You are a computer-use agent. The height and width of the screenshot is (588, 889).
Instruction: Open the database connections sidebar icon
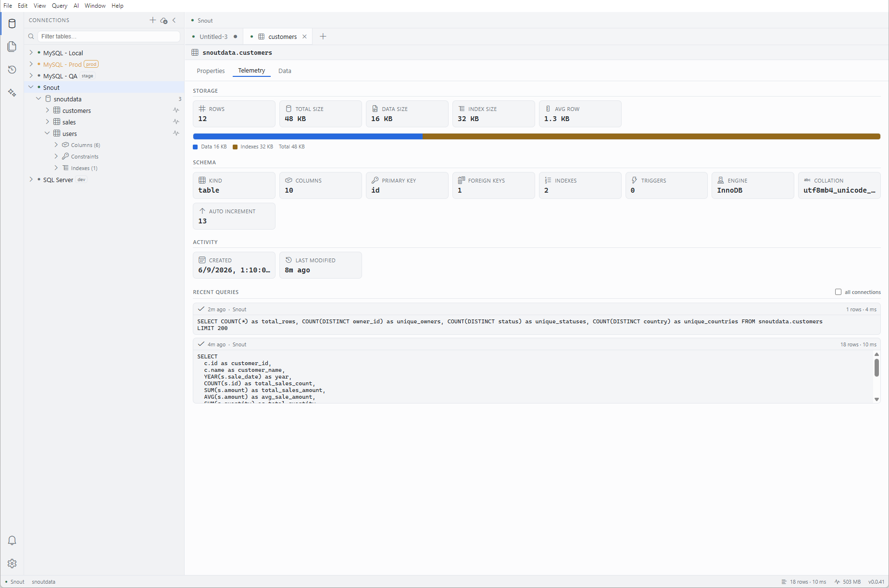coord(12,24)
